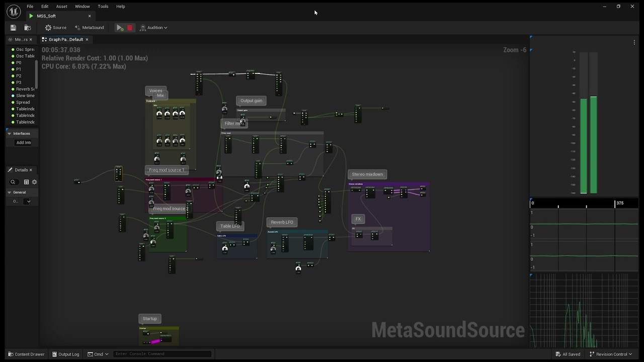Open the Tools menu
The width and height of the screenshot is (644, 362).
103,7
